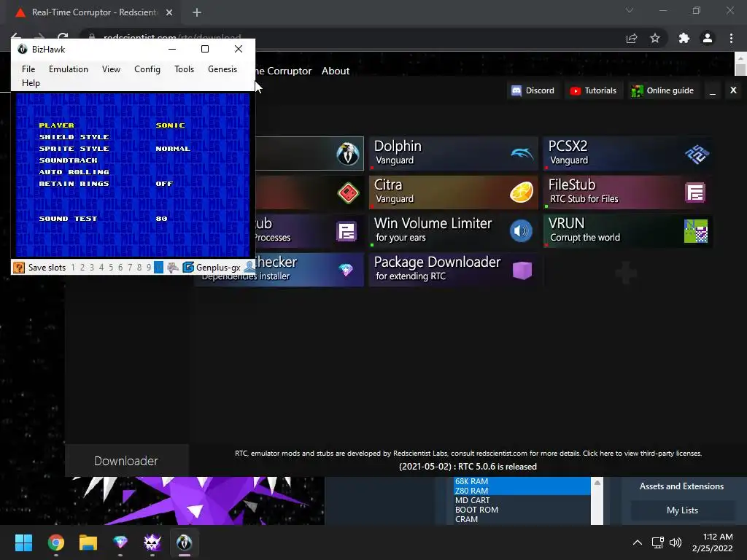Click save slot 9 in BizHawk
The image size is (747, 560).
[149, 268]
